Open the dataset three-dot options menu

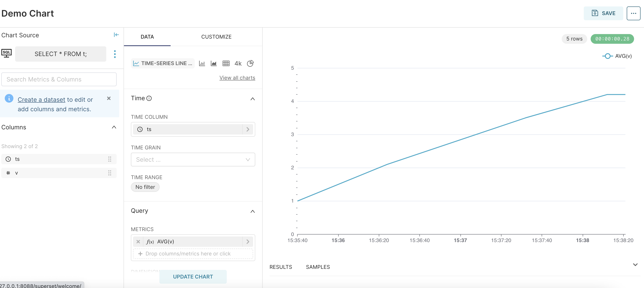tap(115, 54)
